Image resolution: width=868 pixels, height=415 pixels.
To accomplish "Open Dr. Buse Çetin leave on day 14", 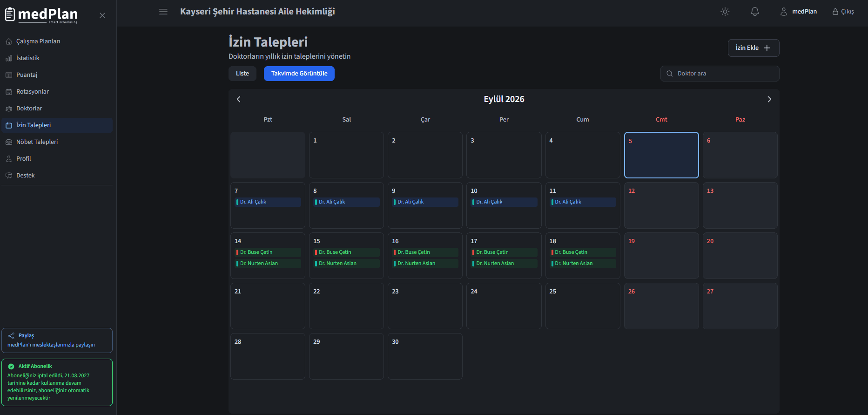I will (268, 252).
